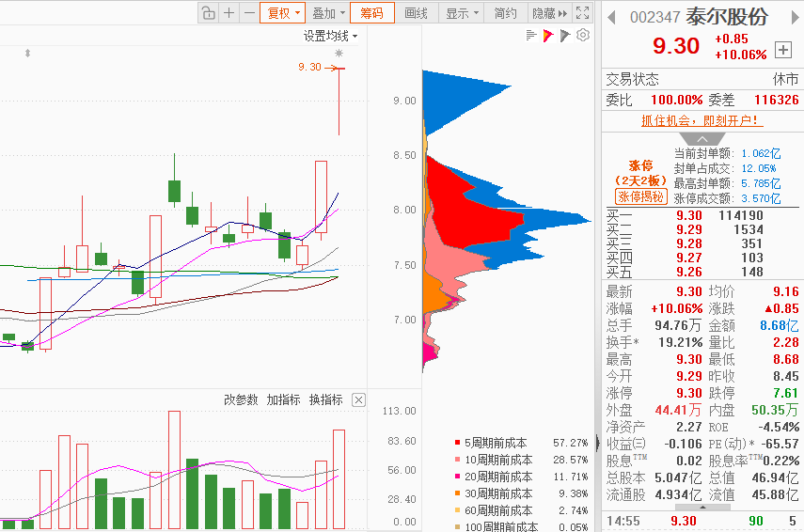
Task: Click light orange swatch for 60周期前成本
Action: 457,510
